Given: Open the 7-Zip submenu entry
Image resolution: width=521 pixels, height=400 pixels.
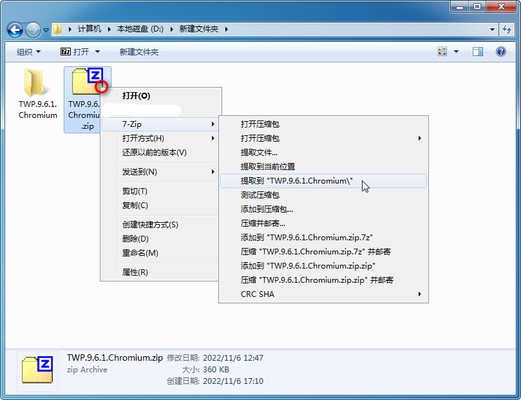Looking at the screenshot, I should (160, 124).
